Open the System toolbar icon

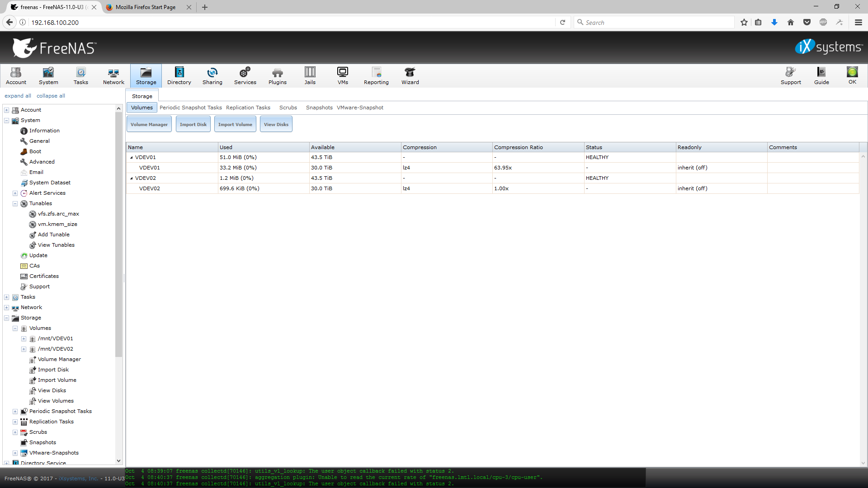click(x=48, y=76)
